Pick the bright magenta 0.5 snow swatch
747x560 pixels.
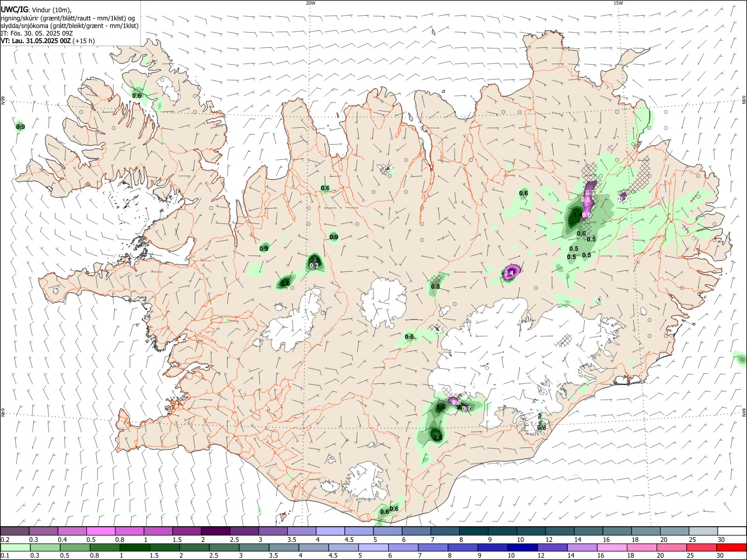tap(100, 531)
